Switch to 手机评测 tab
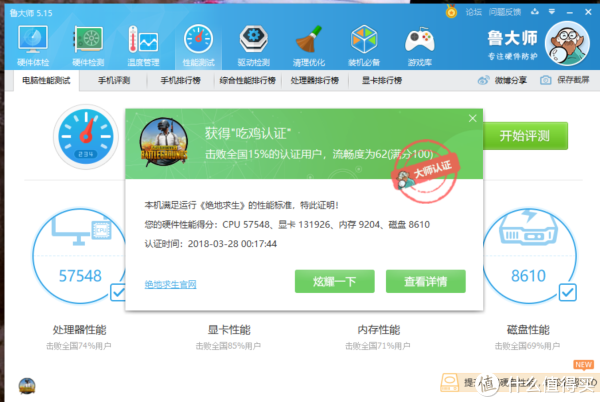Screen dimensions: 600x402 tap(114, 80)
